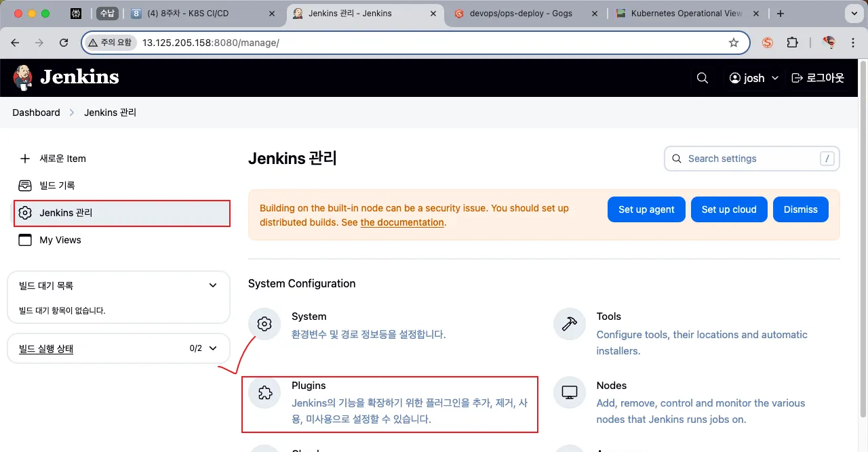The height and width of the screenshot is (452, 868).
Task: Collapse the 빌드 대기 목록 panel
Action: tap(213, 285)
